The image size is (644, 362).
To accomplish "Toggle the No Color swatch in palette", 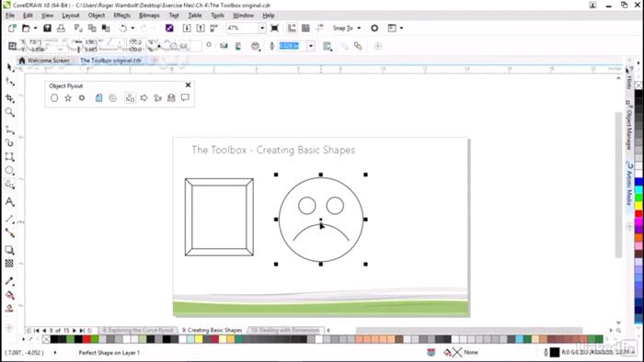I will 46,339.
